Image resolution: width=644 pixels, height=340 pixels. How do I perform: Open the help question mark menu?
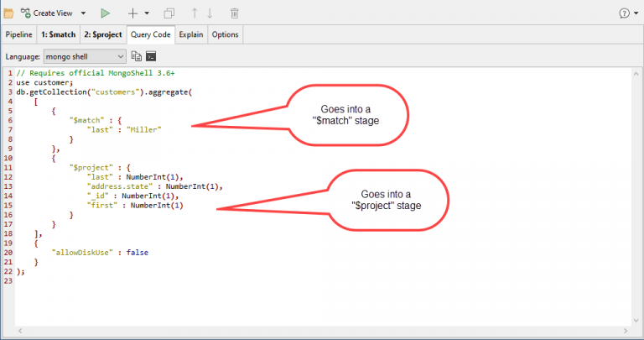(626, 13)
